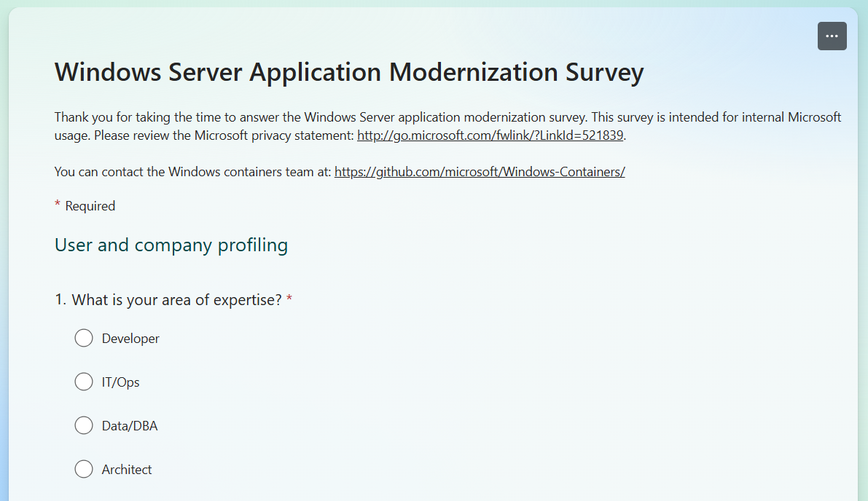This screenshot has width=868, height=501.
Task: Open the More options ellipsis menu
Action: (x=832, y=36)
